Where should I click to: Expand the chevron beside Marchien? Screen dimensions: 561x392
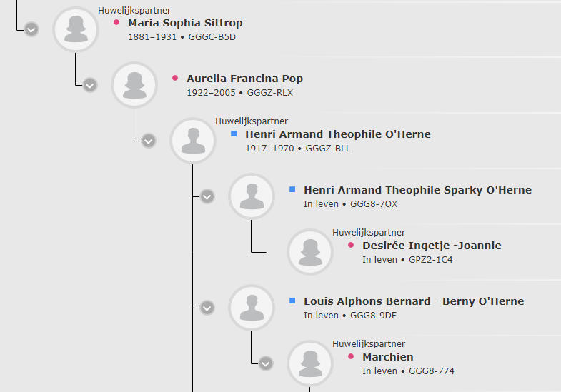[x=266, y=363]
